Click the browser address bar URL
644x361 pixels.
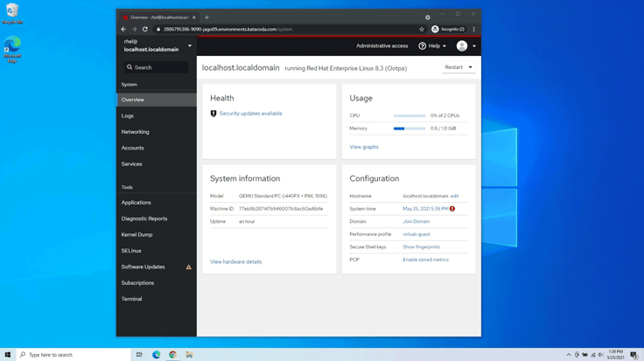228,29
